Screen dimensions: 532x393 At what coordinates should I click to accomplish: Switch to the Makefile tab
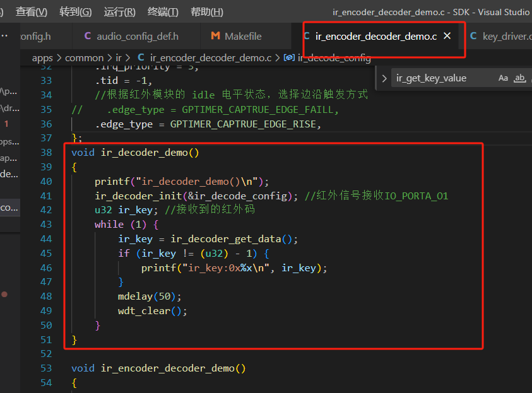(x=245, y=36)
